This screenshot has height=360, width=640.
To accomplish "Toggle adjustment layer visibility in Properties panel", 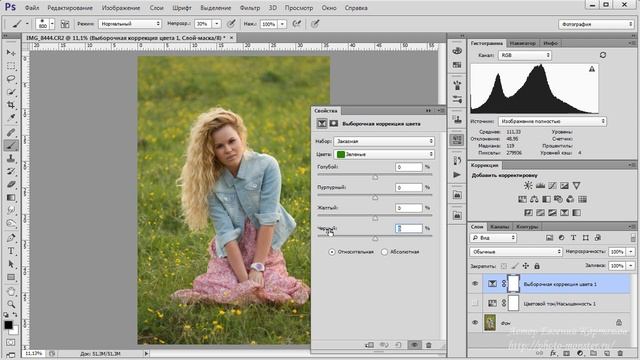I will (414, 345).
